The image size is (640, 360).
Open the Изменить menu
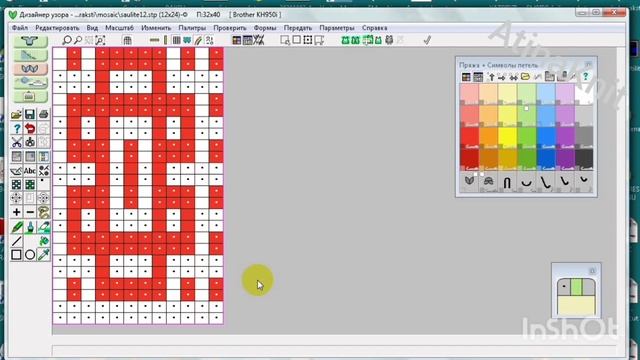(x=156, y=28)
